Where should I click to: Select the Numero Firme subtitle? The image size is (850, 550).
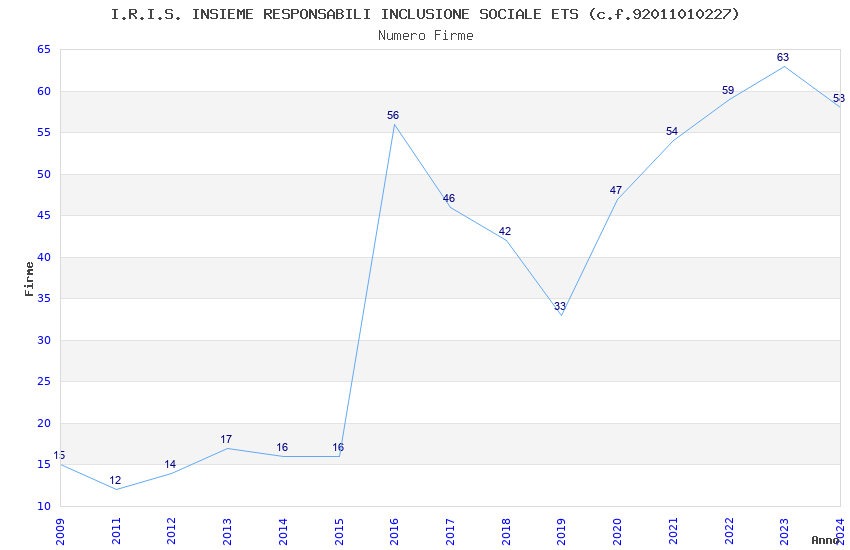pos(426,36)
